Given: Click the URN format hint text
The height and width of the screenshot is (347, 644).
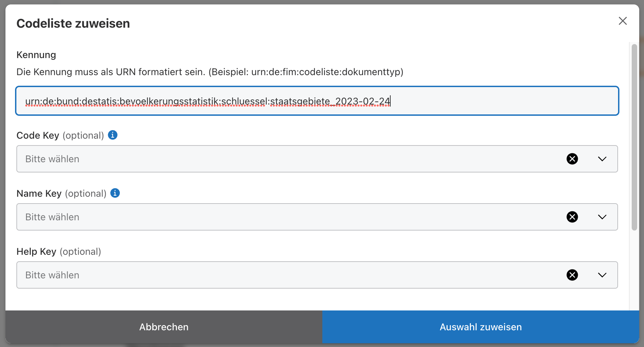Looking at the screenshot, I should [x=210, y=72].
